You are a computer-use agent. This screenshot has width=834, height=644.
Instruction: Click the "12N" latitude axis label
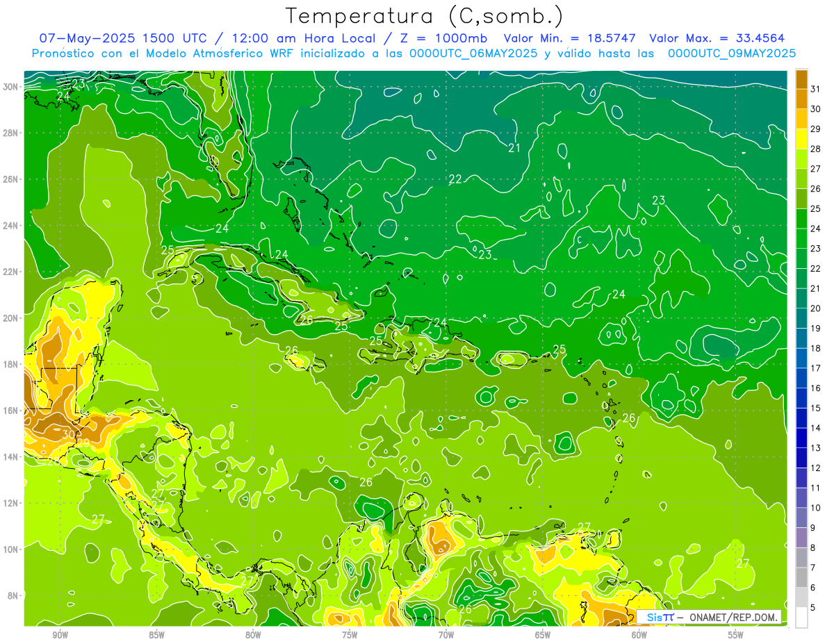pos(10,503)
